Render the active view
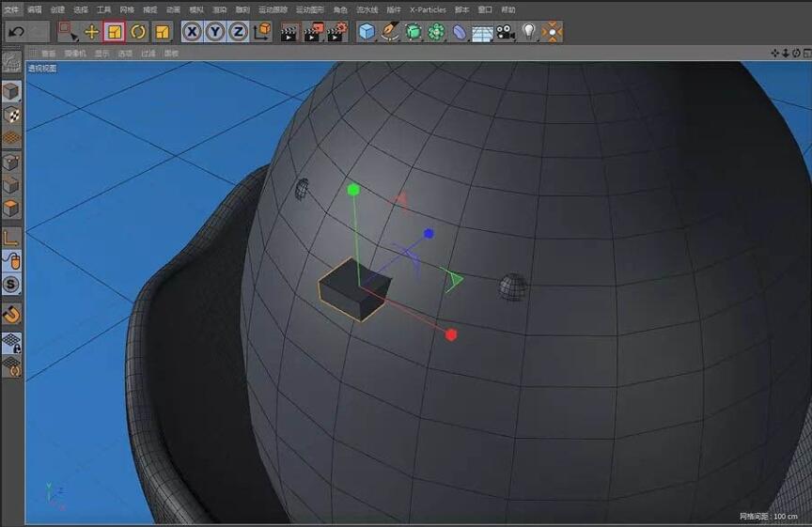The image size is (812, 527). pos(289,32)
